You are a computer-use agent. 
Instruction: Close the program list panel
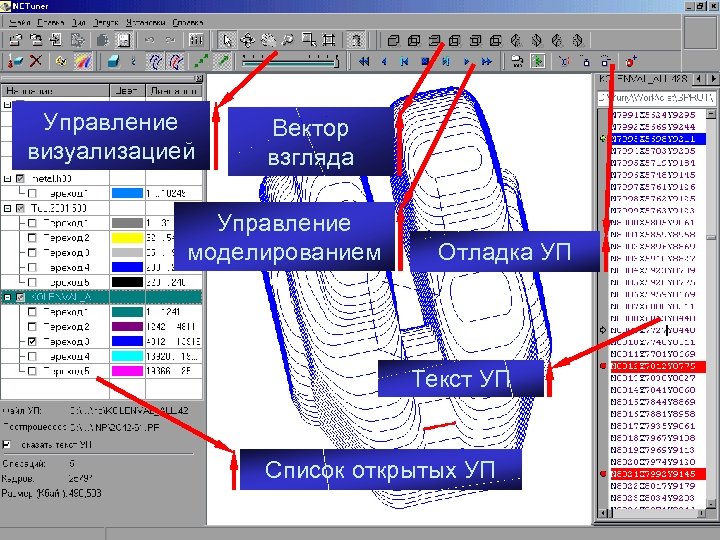(199, 79)
